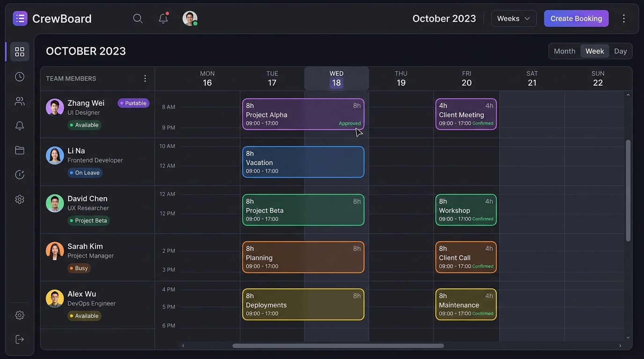Click Li Na's avatar
Image resolution: width=644 pixels, height=359 pixels.
(55, 155)
